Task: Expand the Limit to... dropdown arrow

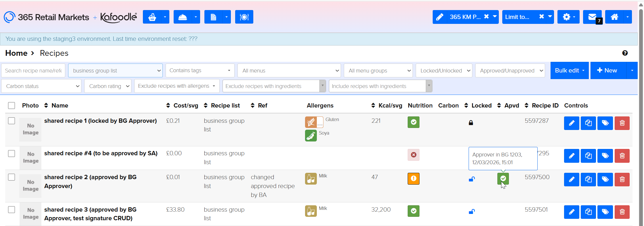Action: pos(550,16)
